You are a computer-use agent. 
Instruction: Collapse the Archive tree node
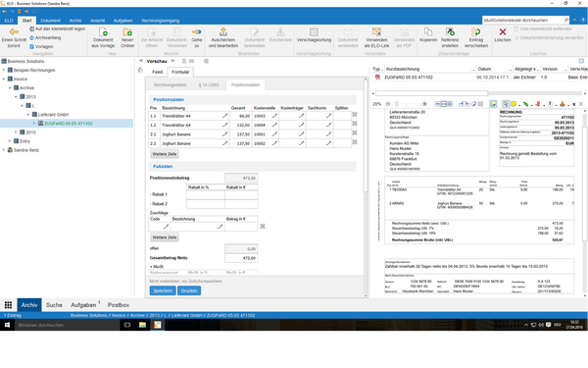pos(10,88)
